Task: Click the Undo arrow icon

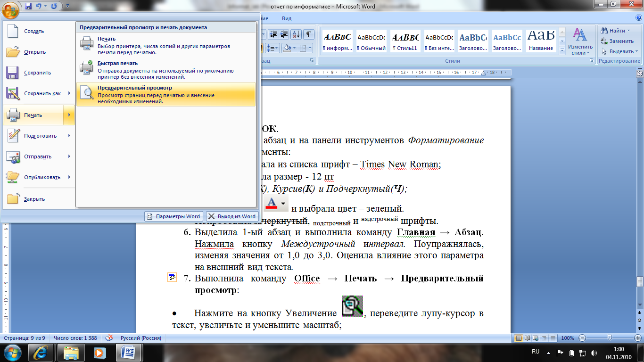Action: coord(40,7)
